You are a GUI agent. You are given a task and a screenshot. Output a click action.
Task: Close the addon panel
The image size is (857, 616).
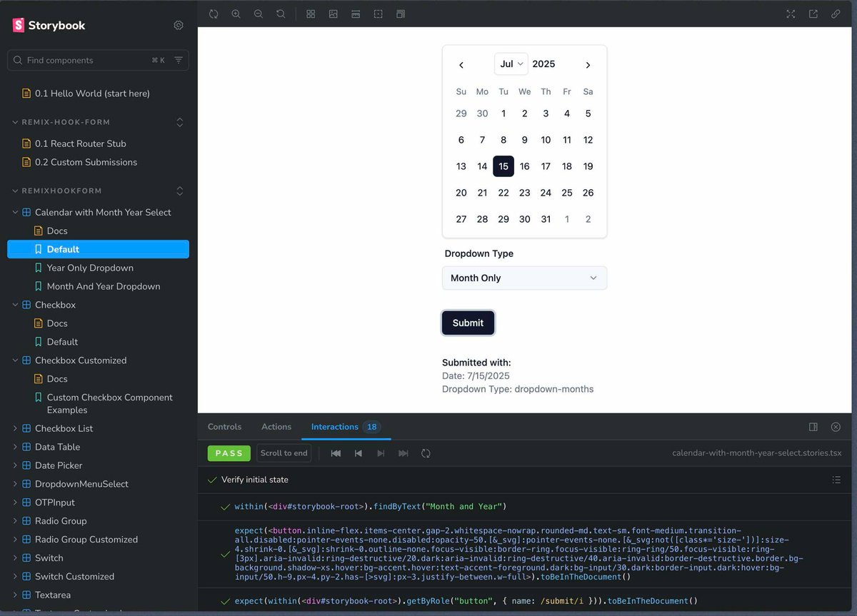coord(836,427)
